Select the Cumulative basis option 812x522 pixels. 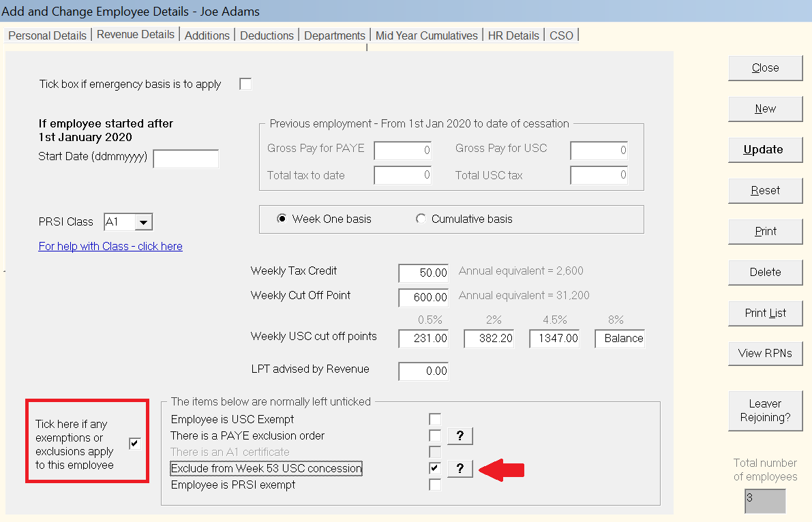coord(422,219)
